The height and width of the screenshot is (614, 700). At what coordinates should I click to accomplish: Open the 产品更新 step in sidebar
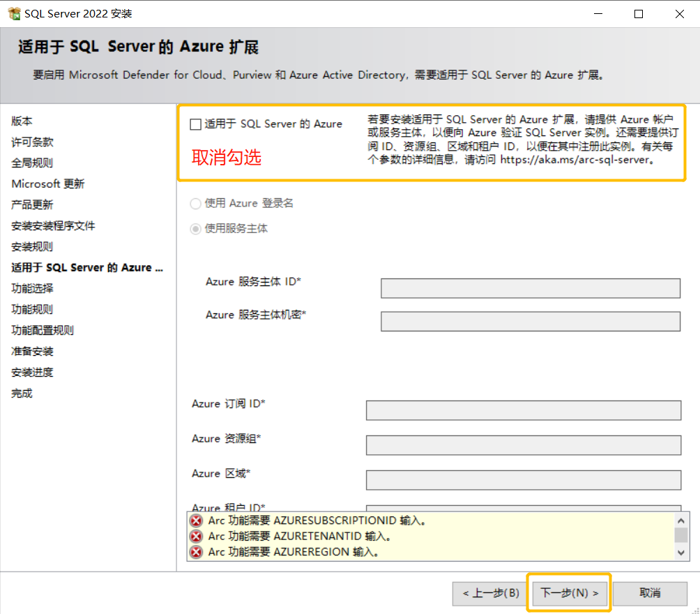click(x=32, y=204)
